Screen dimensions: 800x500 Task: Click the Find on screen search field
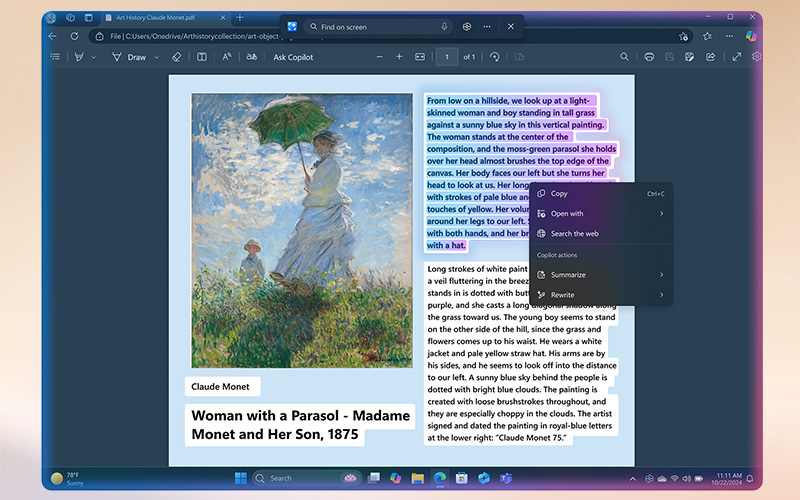(x=378, y=27)
